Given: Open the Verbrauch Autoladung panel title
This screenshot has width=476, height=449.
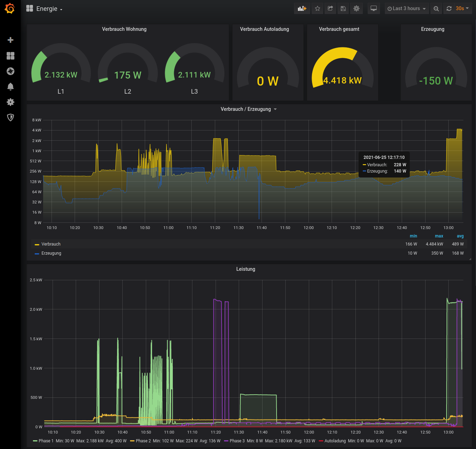Looking at the screenshot, I should tap(265, 29).
